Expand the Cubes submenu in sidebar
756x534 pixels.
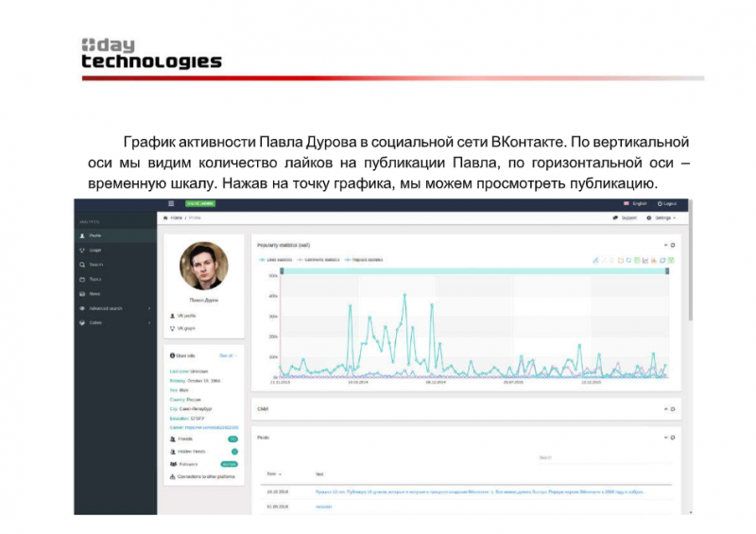(x=95, y=323)
